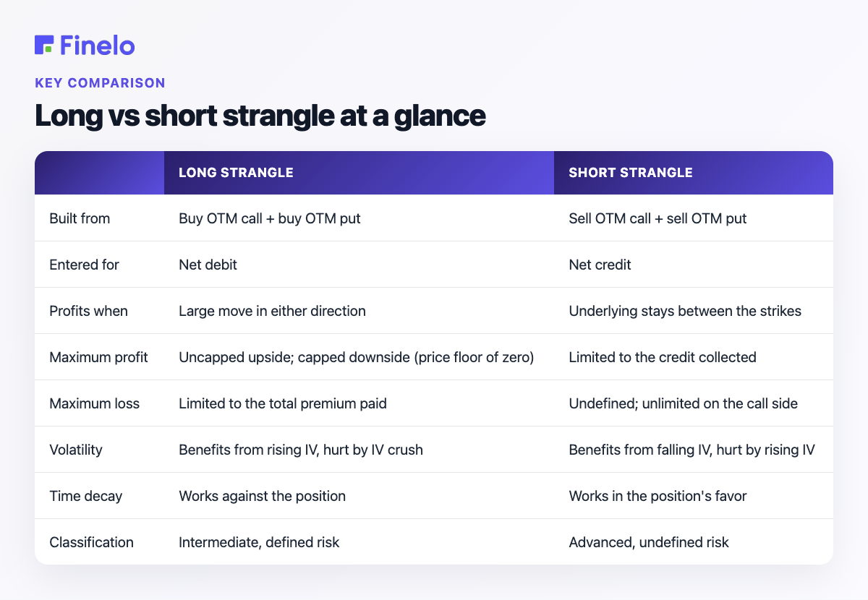Click the Finelo brand name text
Screen dimensions: 868x600
click(98, 45)
